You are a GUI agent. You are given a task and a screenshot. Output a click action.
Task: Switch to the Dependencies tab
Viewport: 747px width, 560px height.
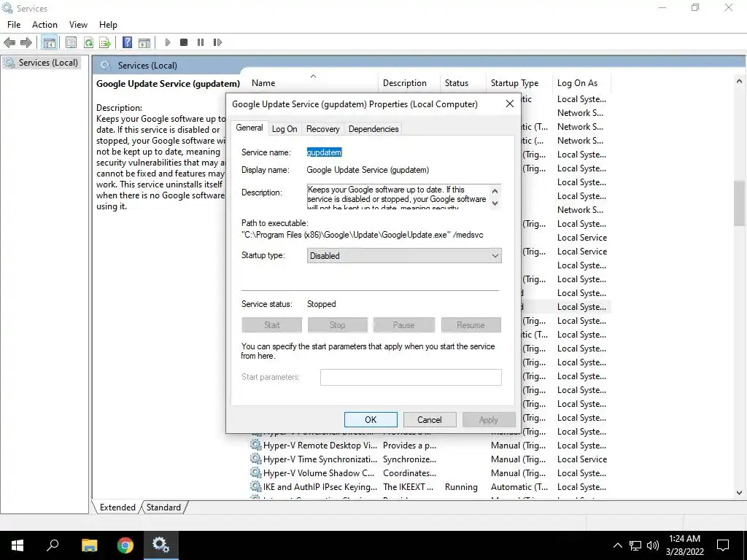(x=373, y=129)
